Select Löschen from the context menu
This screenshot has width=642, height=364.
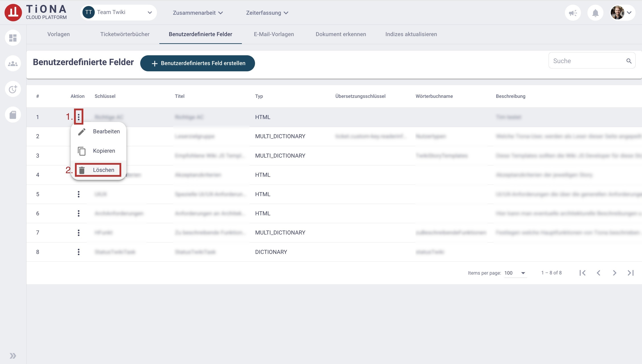click(98, 170)
